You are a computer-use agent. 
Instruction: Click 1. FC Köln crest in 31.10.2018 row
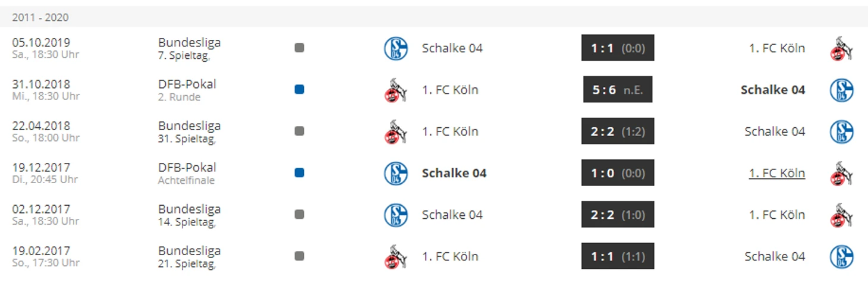click(395, 90)
